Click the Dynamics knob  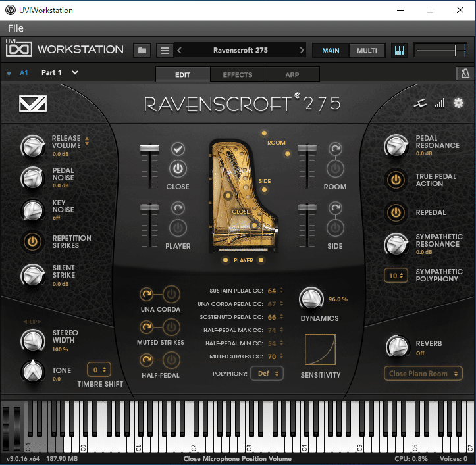point(311,299)
